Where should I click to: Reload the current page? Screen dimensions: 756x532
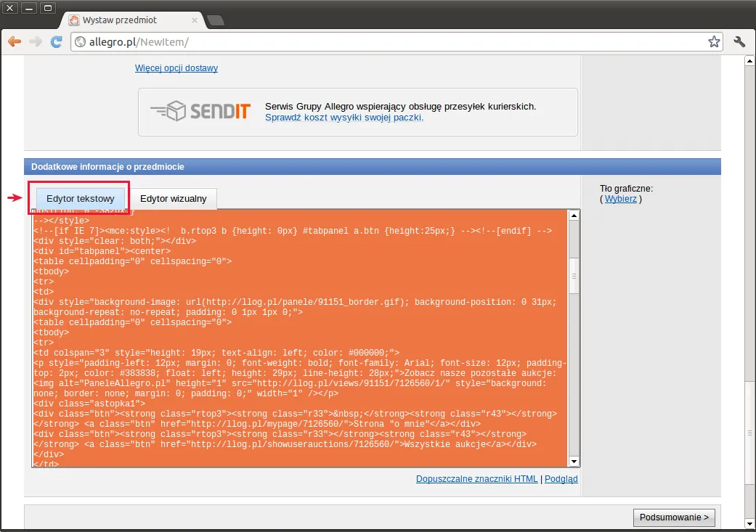[x=56, y=41]
